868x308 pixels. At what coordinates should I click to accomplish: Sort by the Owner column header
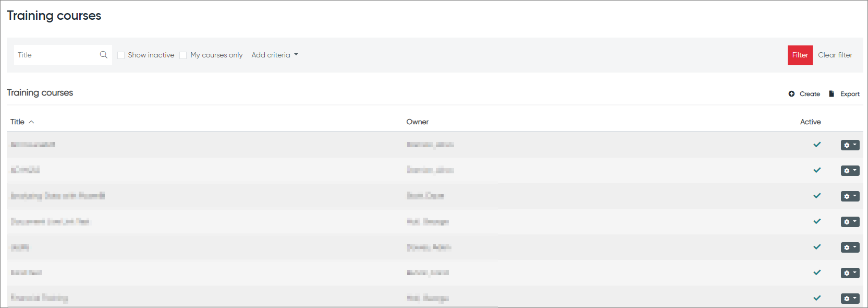(418, 122)
